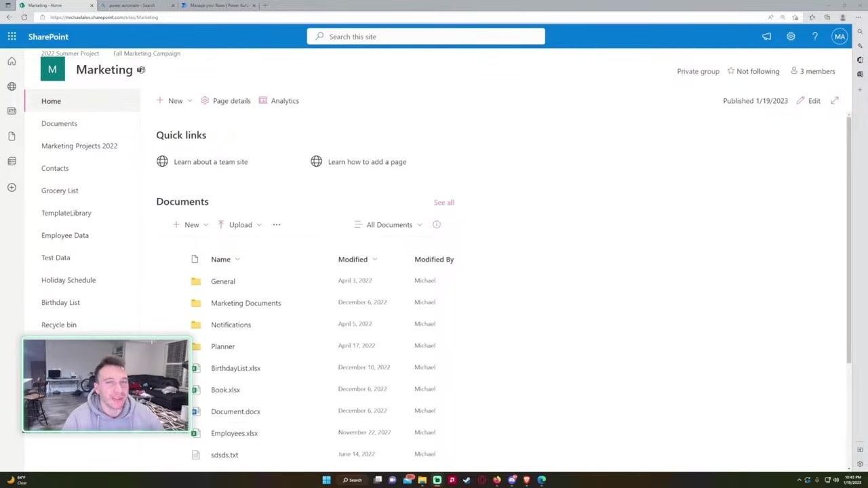This screenshot has height=488, width=868.
Task: Open Employee Data in site navigation
Action: click(65, 235)
